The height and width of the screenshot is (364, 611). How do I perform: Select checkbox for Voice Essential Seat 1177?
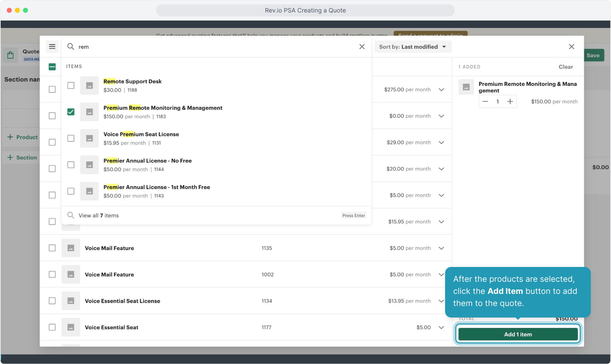tap(52, 327)
